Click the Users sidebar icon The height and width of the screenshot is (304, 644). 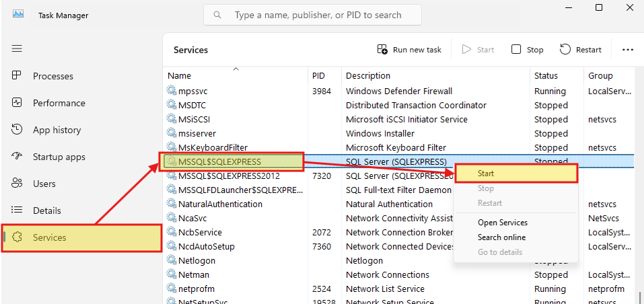16,184
